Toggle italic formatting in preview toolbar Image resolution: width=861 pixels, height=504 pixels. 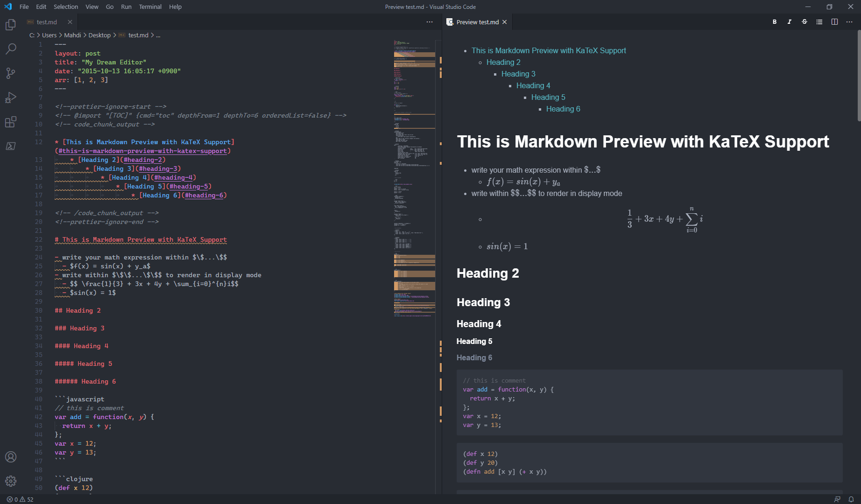(789, 21)
